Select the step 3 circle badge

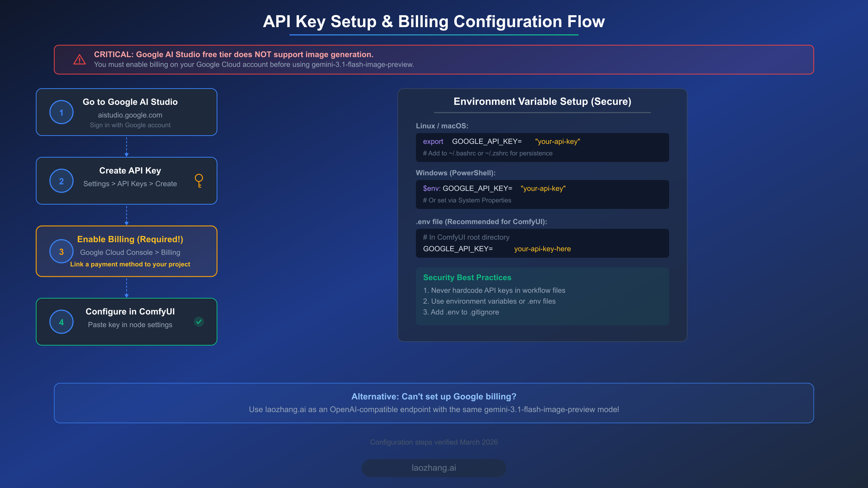[61, 251]
